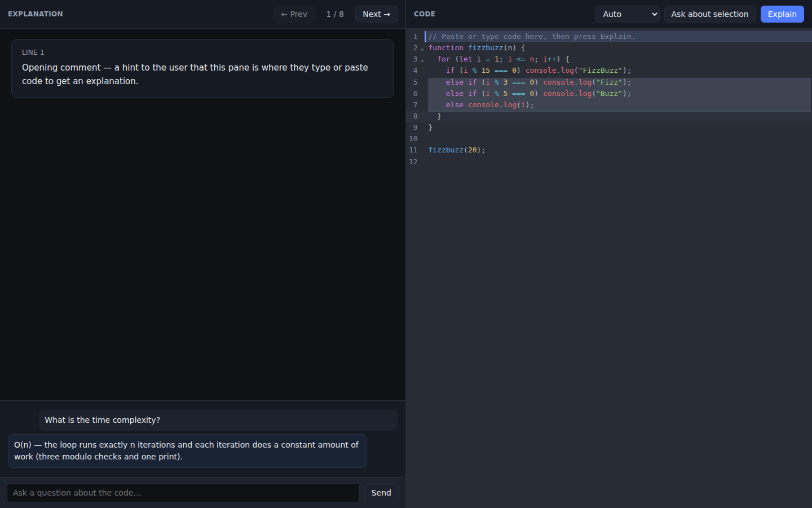Collapse the for-loop fold arrow on line 3
Image resolution: width=812 pixels, height=508 pixels.
(x=422, y=60)
